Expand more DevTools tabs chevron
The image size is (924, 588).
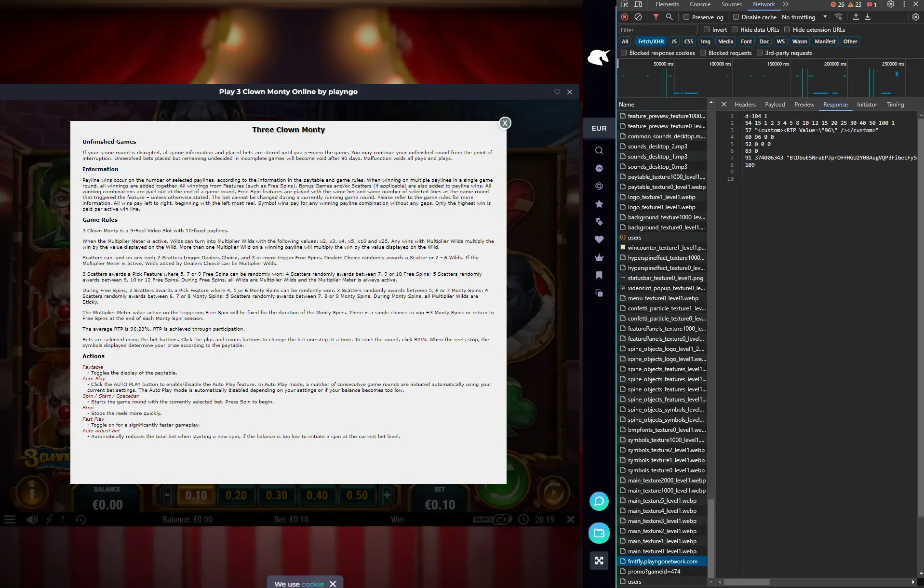pyautogui.click(x=786, y=4)
